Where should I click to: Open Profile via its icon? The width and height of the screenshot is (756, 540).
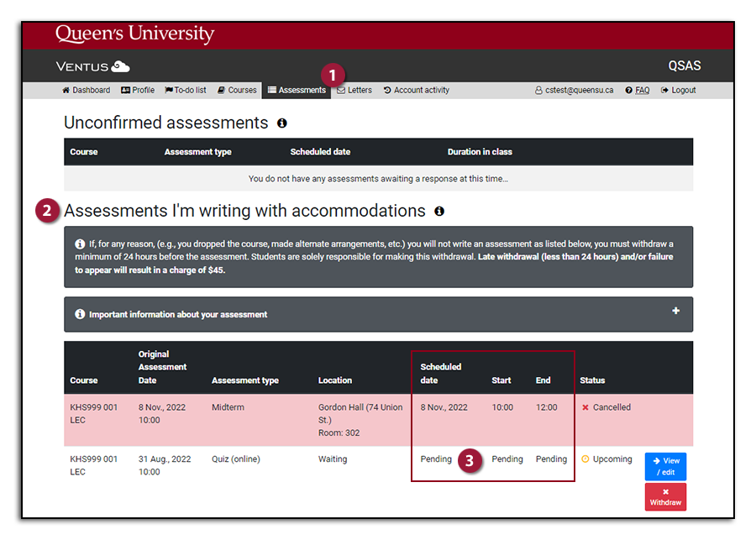point(123,90)
